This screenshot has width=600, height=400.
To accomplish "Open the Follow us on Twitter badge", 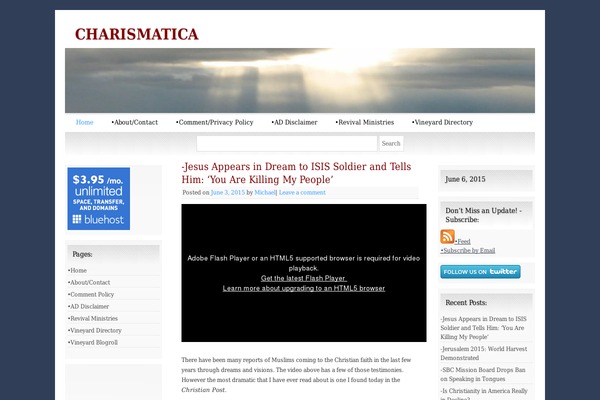I will pos(480,272).
